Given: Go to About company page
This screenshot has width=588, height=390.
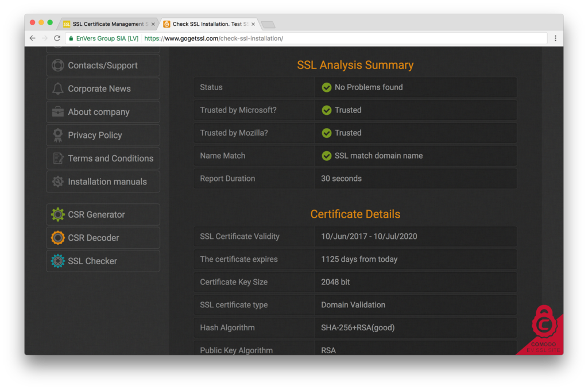Looking at the screenshot, I should 103,112.
